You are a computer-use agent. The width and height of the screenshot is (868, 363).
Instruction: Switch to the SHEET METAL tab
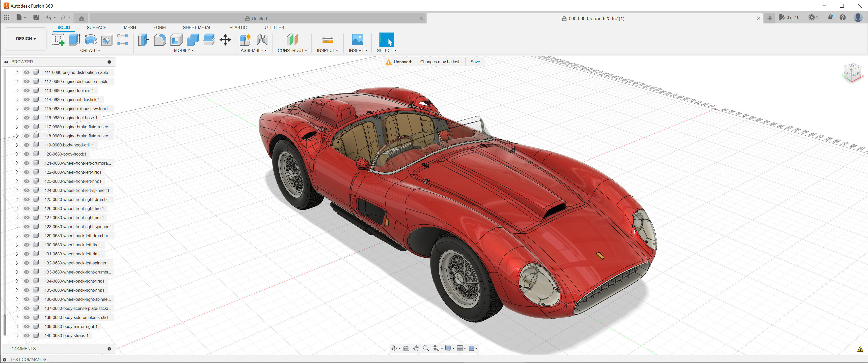197,28
